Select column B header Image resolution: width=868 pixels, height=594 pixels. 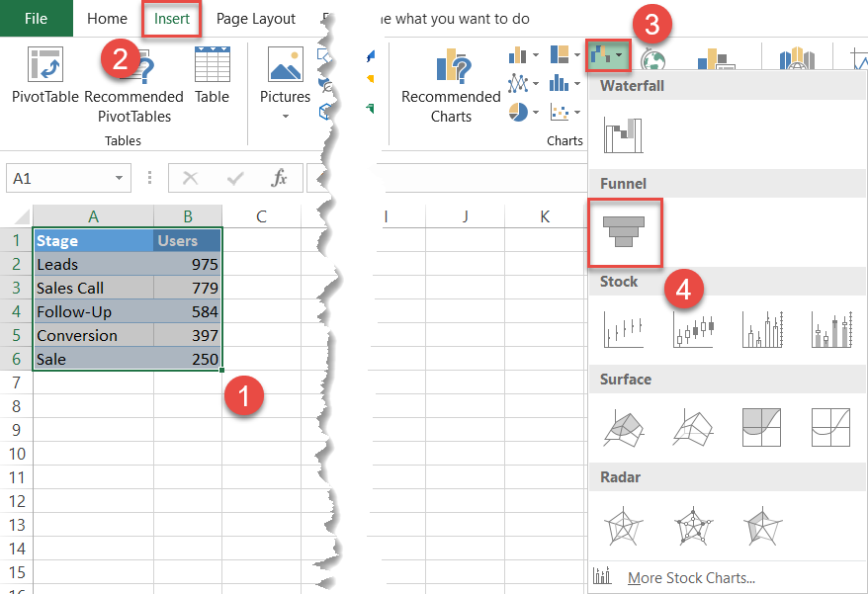[188, 215]
